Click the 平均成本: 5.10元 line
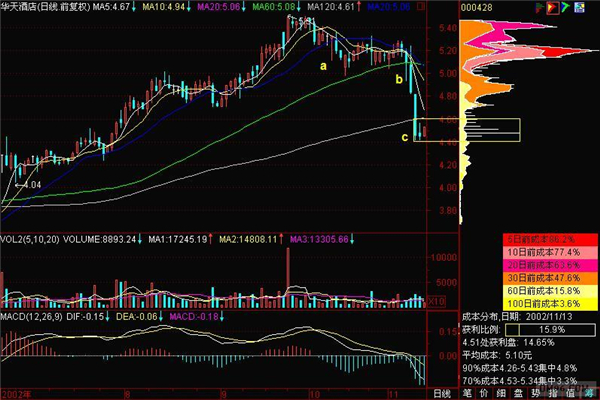600x400 pixels. tap(497, 356)
